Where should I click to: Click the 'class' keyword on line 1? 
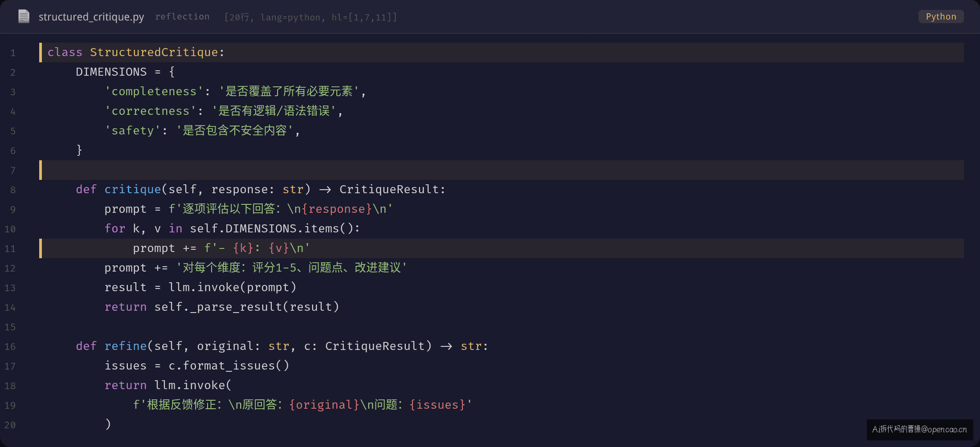(x=65, y=52)
